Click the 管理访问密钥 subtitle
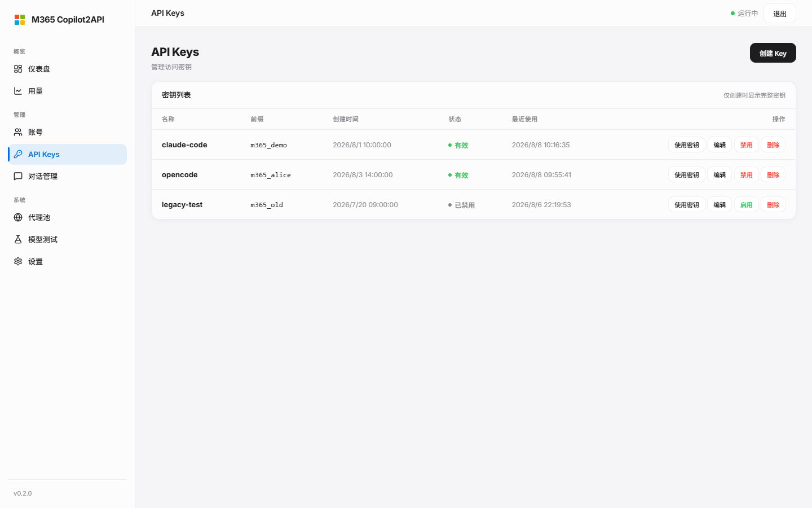The image size is (812, 508). pyautogui.click(x=171, y=67)
